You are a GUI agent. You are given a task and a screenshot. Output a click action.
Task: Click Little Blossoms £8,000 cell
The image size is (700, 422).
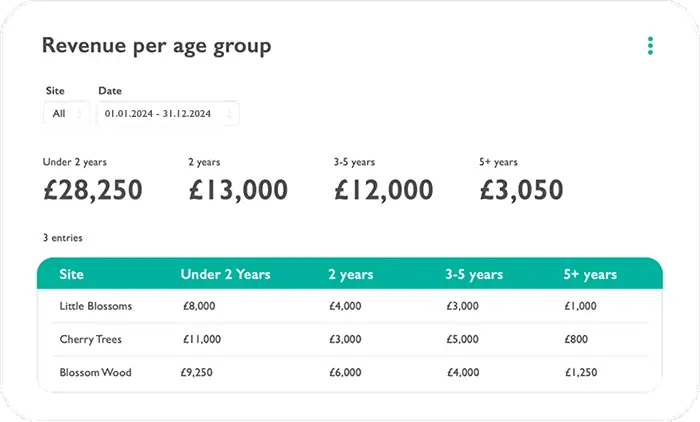coord(200,306)
